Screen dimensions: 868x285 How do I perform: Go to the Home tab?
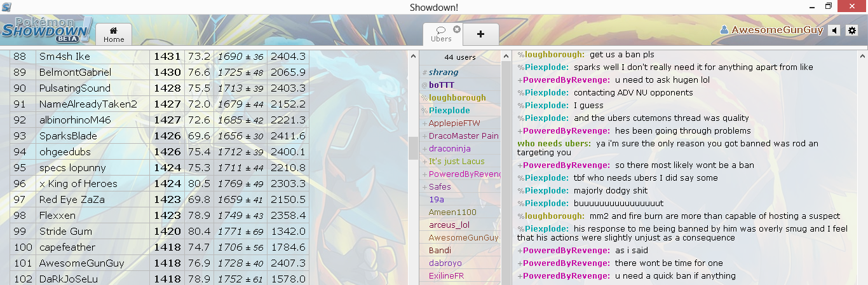[x=114, y=34]
